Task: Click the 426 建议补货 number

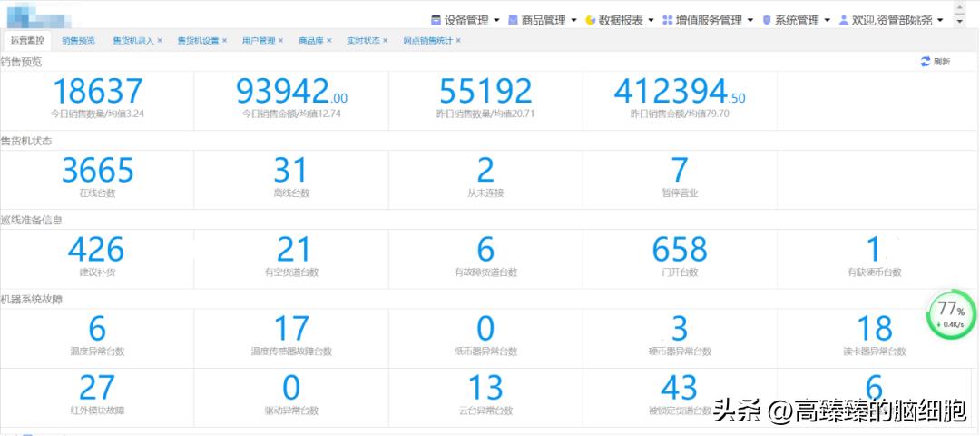Action: [x=96, y=249]
